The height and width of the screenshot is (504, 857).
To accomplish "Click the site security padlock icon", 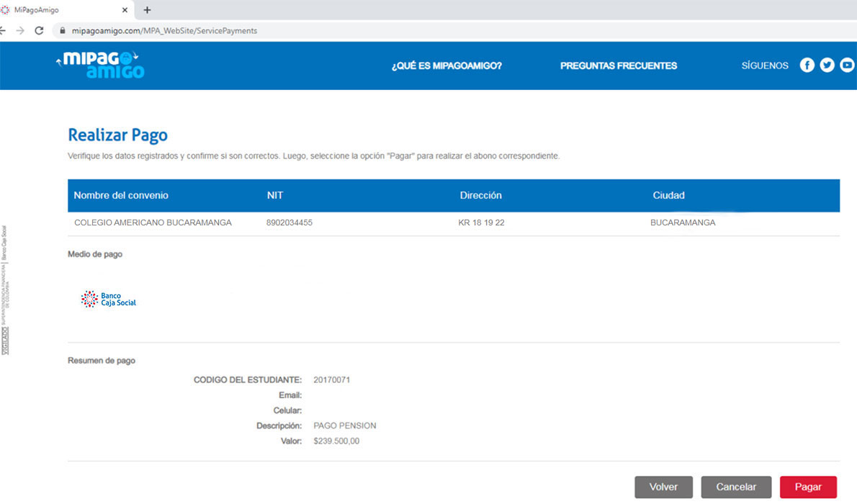I will 63,31.
